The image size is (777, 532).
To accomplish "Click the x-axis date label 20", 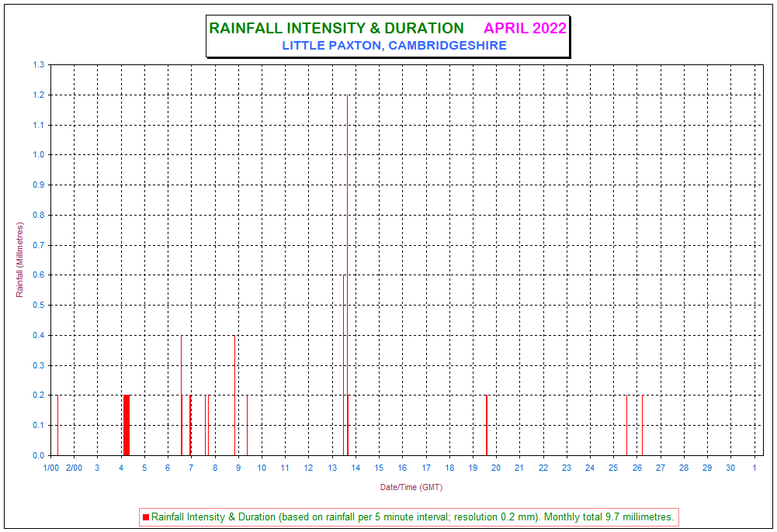I will tap(496, 468).
